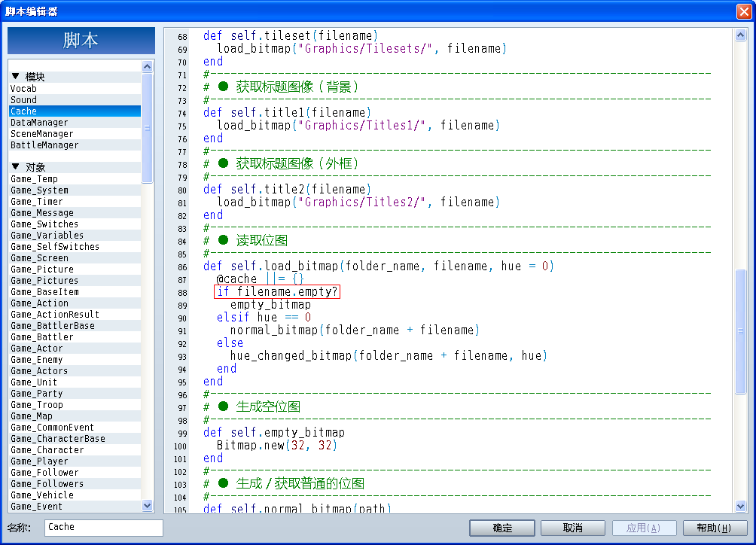Open the SceneManager script

click(x=75, y=134)
